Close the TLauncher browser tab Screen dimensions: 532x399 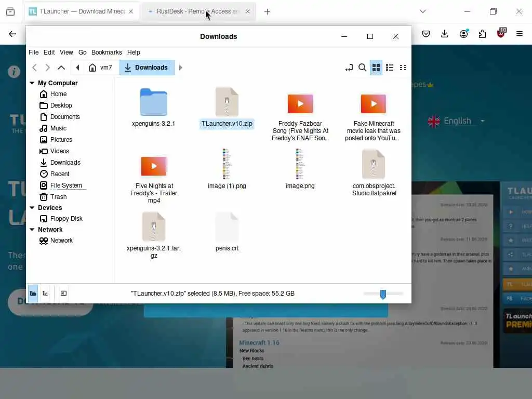click(131, 11)
